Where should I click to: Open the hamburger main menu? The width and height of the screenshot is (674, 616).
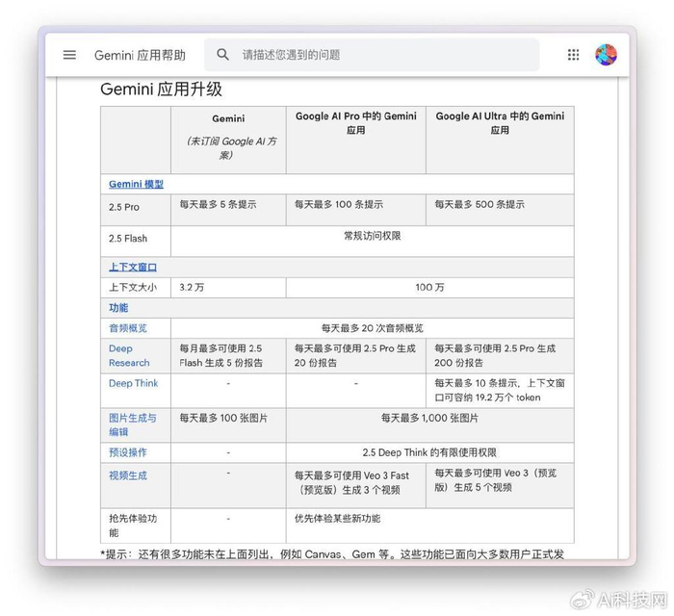[x=69, y=55]
